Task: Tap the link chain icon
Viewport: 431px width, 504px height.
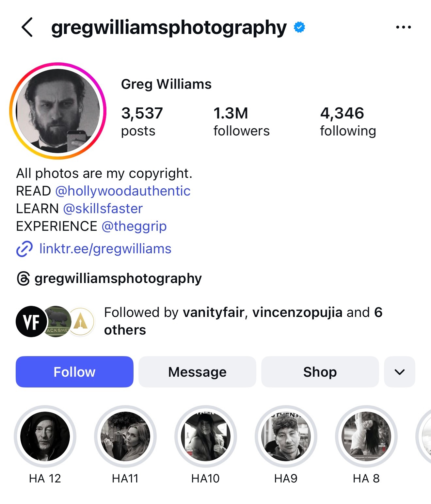Action: click(24, 249)
